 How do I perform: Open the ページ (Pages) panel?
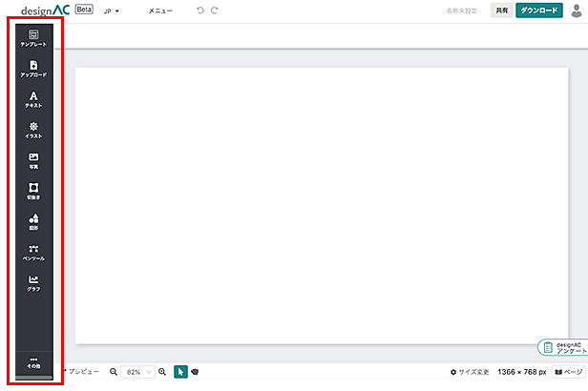569,372
